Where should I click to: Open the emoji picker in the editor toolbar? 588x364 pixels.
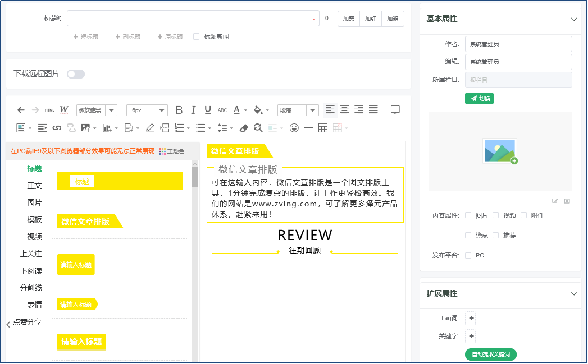click(x=294, y=128)
